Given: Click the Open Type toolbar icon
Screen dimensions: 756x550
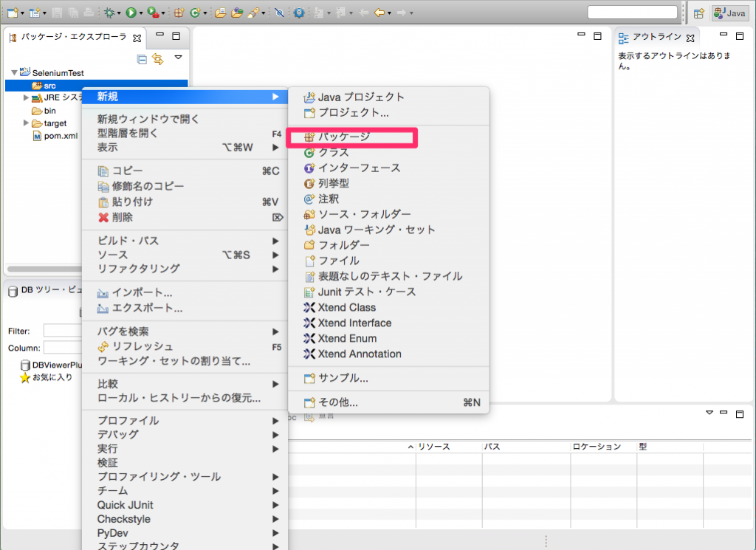Looking at the screenshot, I should [220, 13].
